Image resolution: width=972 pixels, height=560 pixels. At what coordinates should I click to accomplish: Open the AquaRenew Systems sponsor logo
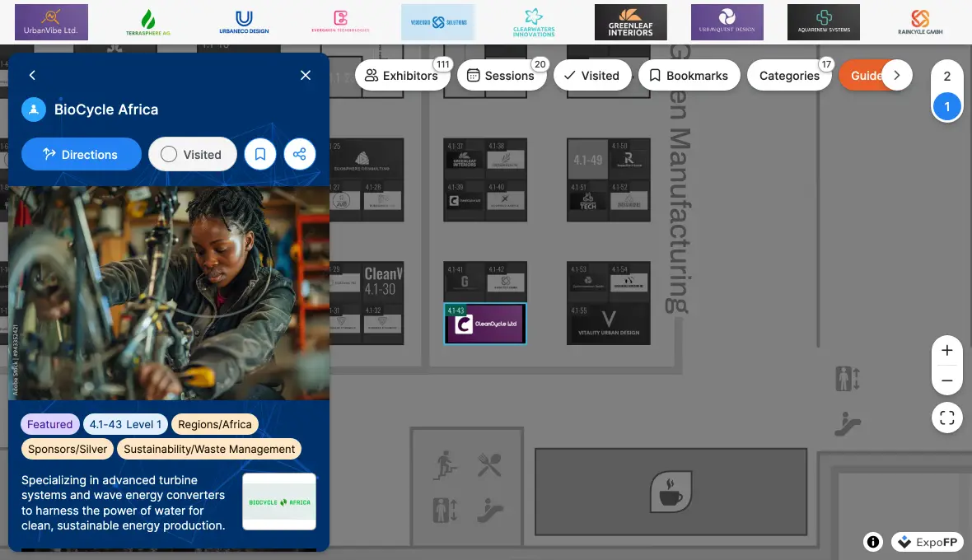(824, 22)
